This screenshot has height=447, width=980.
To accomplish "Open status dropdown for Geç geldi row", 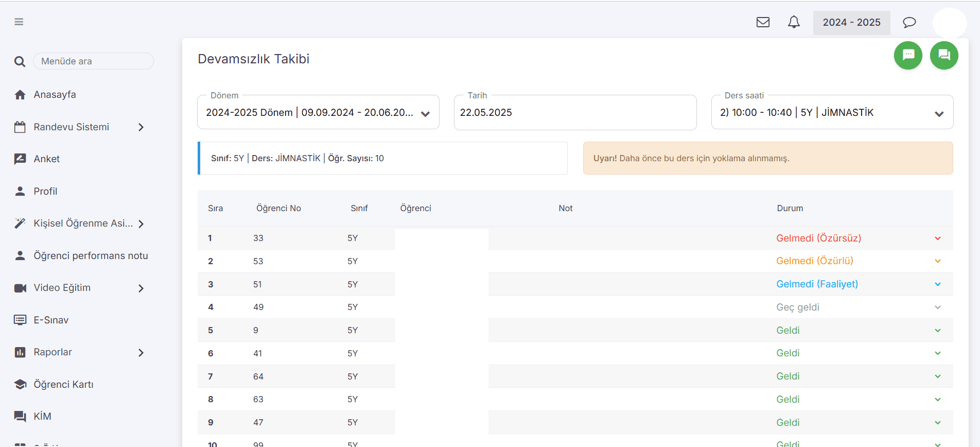I will coord(856,307).
